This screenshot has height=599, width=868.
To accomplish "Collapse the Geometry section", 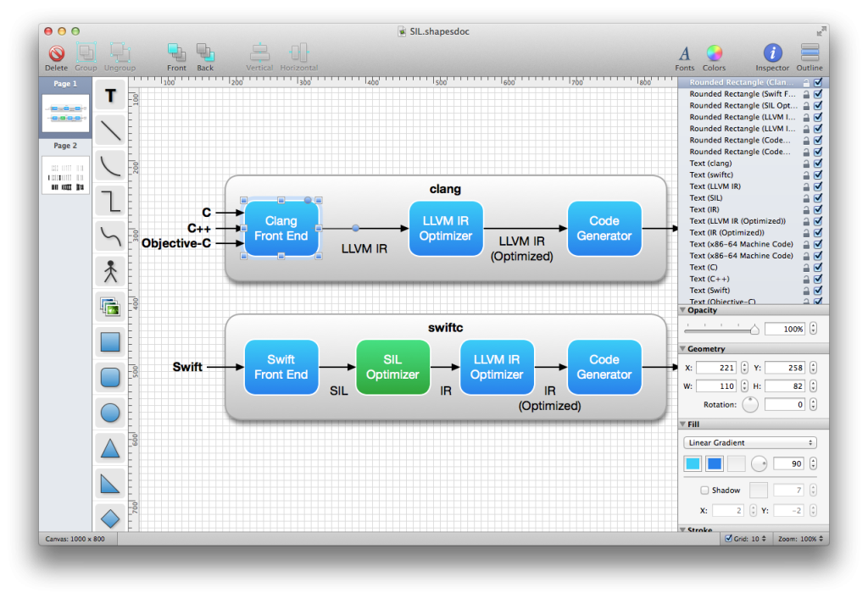I will [x=683, y=348].
